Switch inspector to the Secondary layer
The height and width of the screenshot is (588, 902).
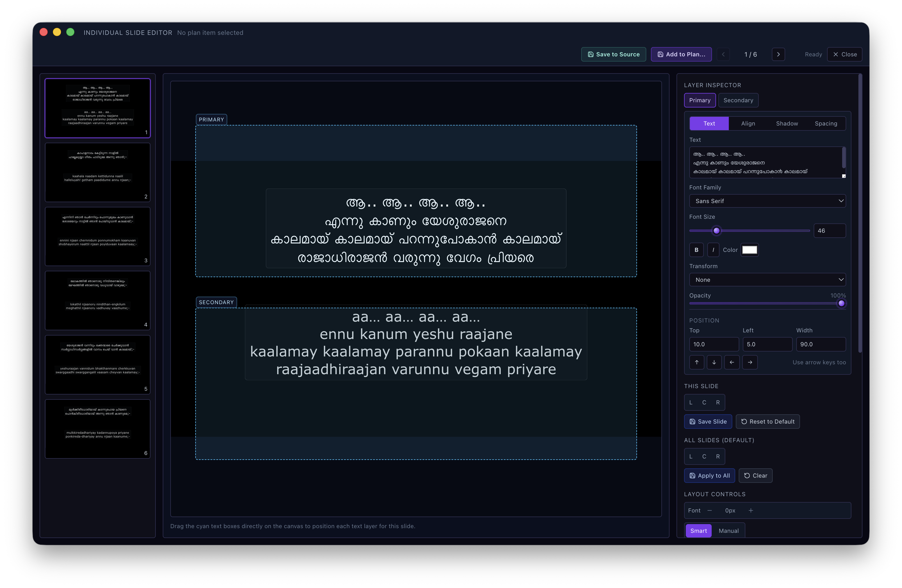pos(738,100)
